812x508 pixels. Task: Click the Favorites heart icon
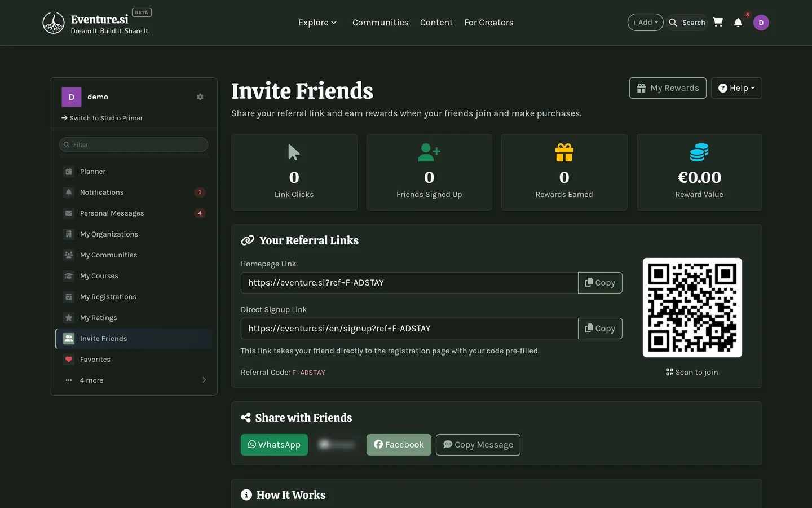(69, 360)
